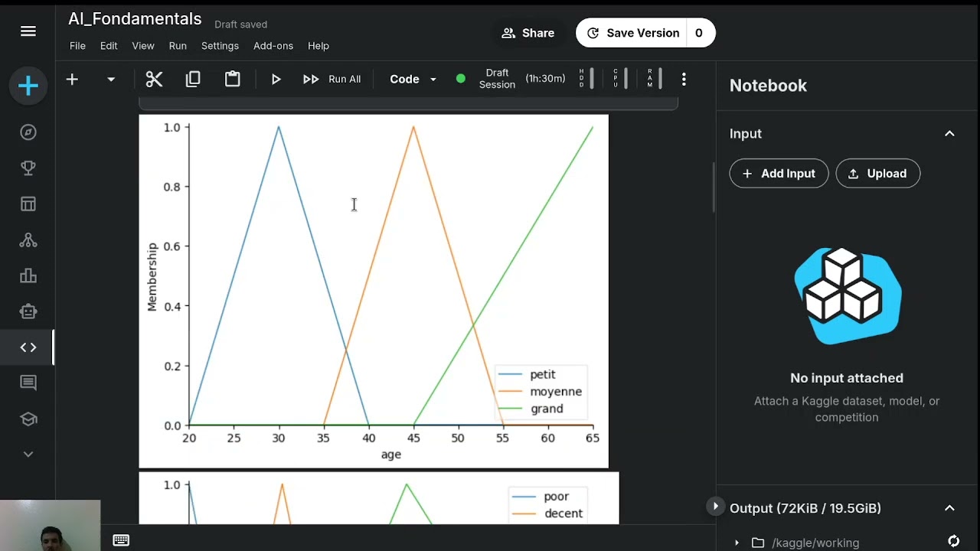Add a new cell with plus icon
Image resolution: width=980 pixels, height=551 pixels.
tap(72, 79)
